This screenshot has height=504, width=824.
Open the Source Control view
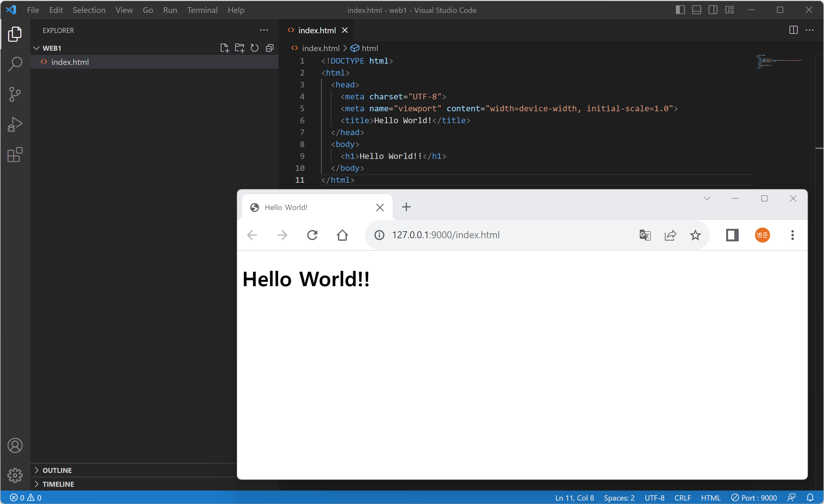pos(15,94)
